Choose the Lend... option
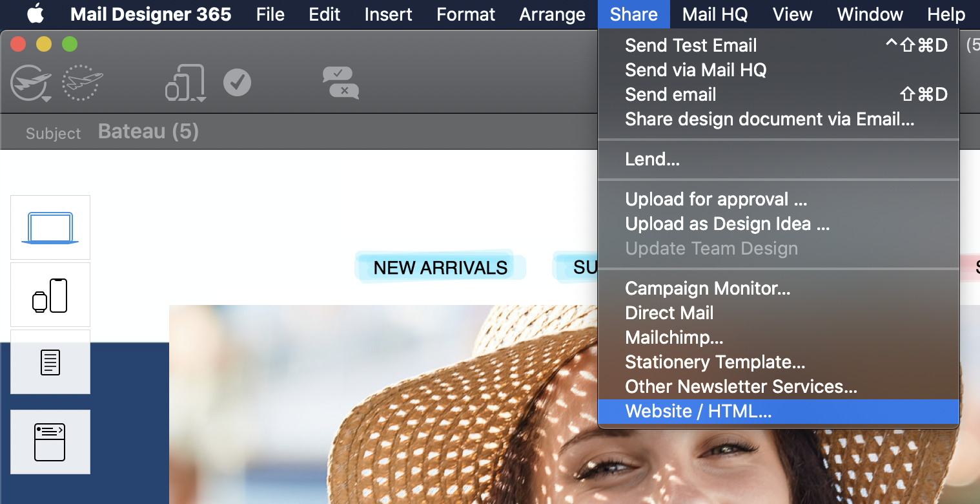The height and width of the screenshot is (504, 980). click(779, 159)
